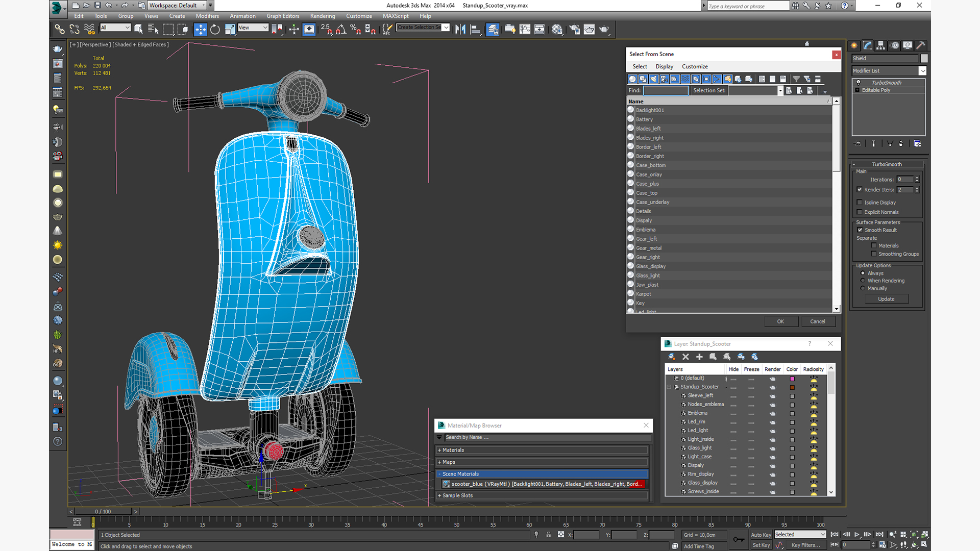Click Delete layer icon in Layer dialog
The height and width of the screenshot is (551, 980).
pos(685,357)
